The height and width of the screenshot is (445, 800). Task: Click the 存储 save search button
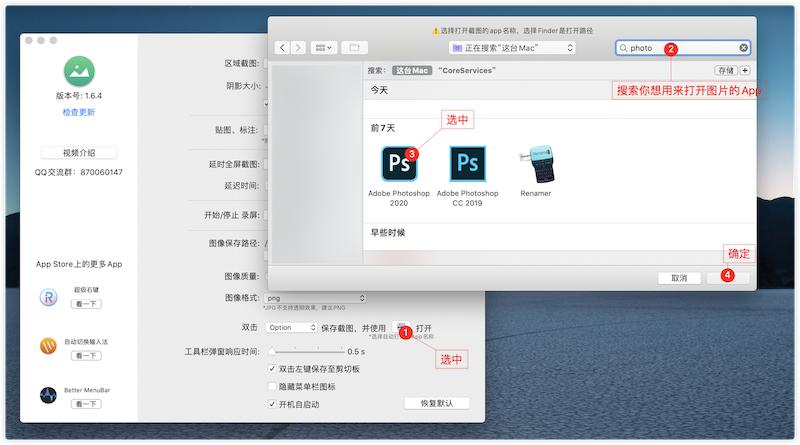pos(726,70)
